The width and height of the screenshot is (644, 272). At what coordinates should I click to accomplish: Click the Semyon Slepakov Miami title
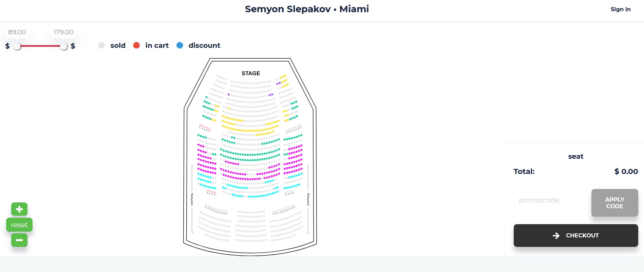click(307, 9)
